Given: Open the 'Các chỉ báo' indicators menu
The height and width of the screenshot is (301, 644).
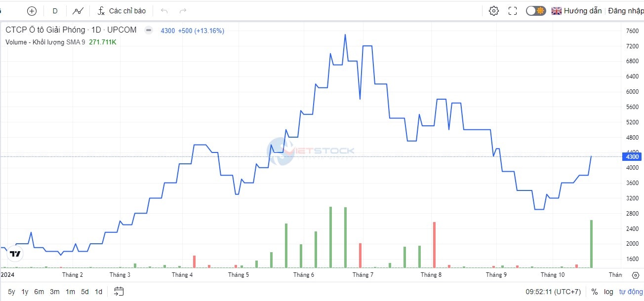Looking at the screenshot, I should click(121, 11).
